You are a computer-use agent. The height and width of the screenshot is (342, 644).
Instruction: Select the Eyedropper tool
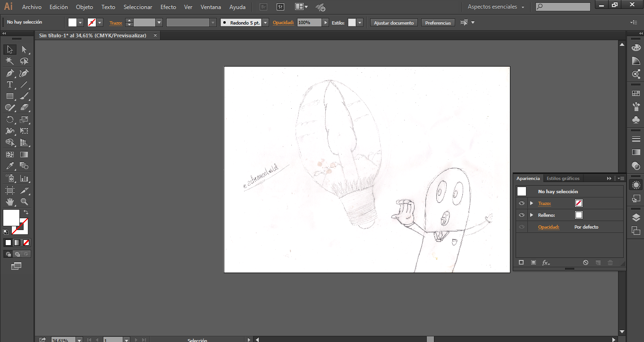click(9, 166)
